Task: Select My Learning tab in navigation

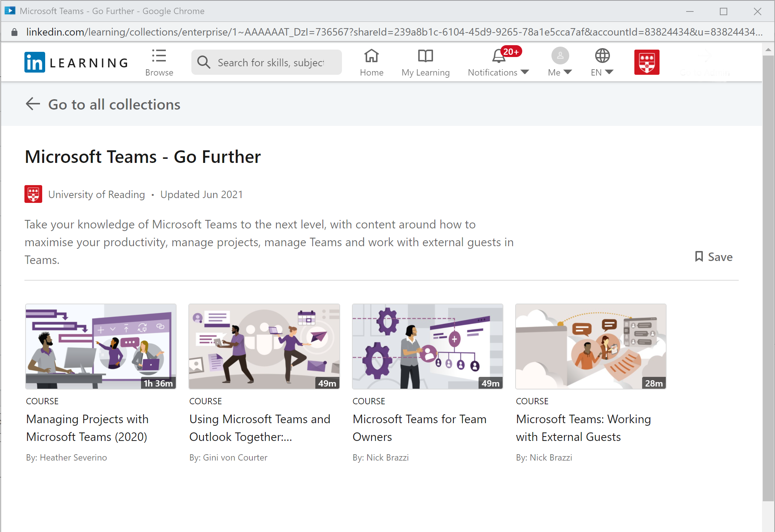Action: [x=425, y=62]
